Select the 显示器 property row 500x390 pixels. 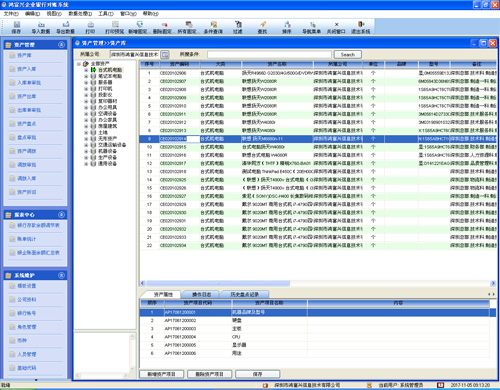[314, 345]
